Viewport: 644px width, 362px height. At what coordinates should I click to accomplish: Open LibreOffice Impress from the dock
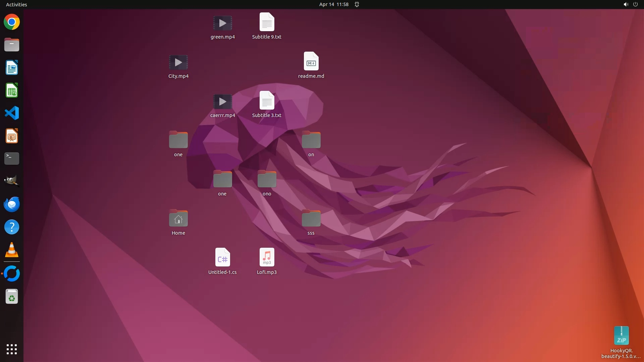12,136
